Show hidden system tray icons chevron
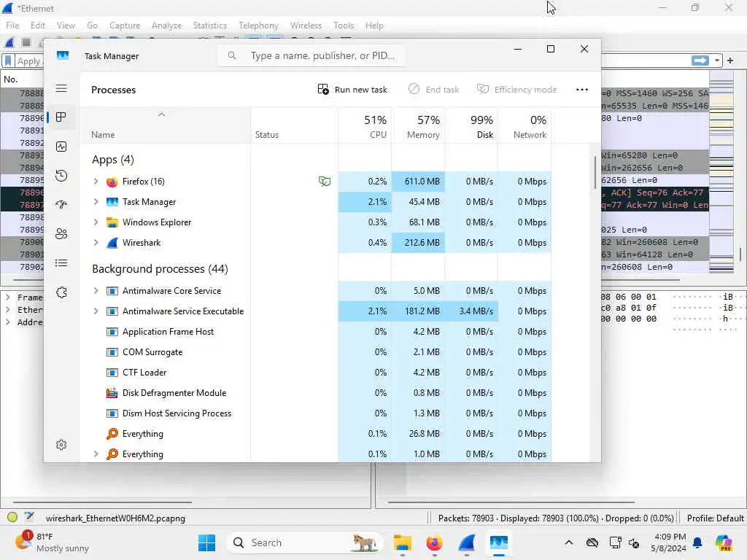This screenshot has width=747, height=560. coord(569,542)
